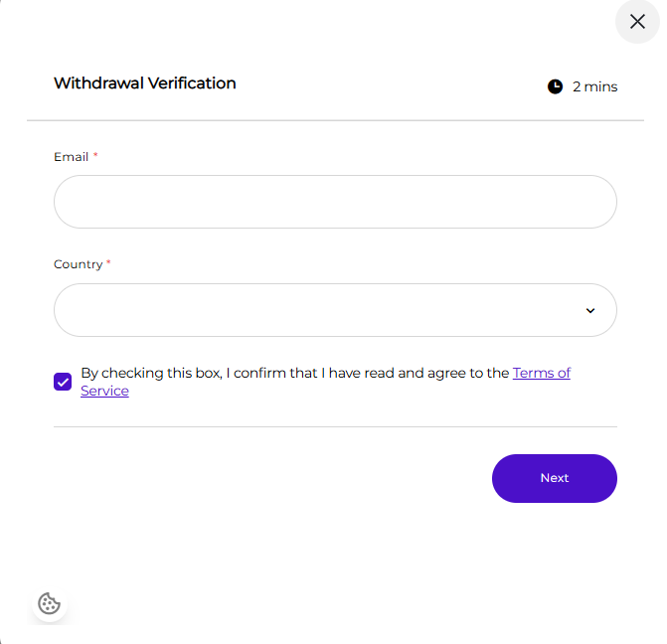Image resolution: width=667 pixels, height=644 pixels.
Task: Click the checkmark in the purple box
Action: pos(63,382)
